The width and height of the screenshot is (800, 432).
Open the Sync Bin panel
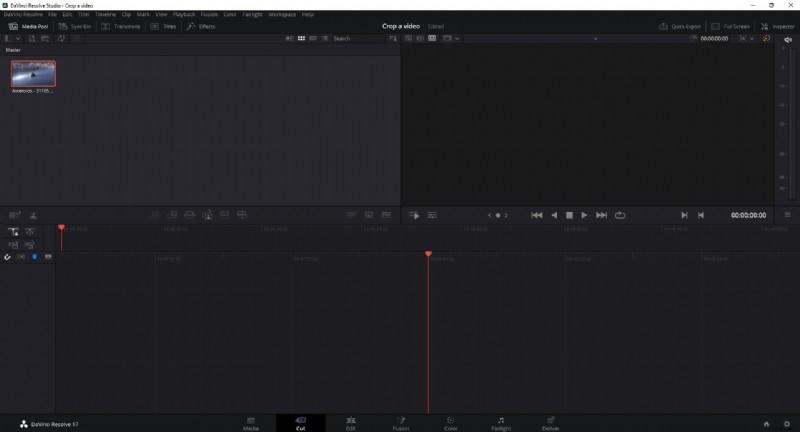74,26
